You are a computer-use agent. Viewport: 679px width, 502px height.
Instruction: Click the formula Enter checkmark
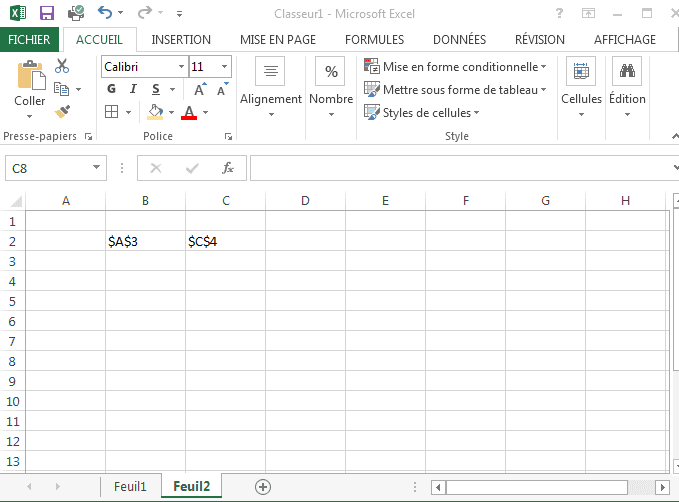(x=192, y=168)
